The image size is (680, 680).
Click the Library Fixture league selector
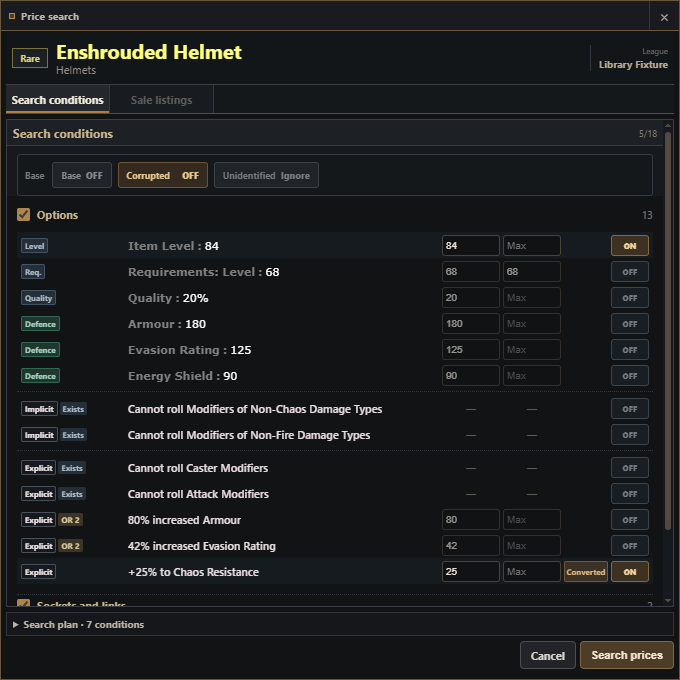pos(633,65)
